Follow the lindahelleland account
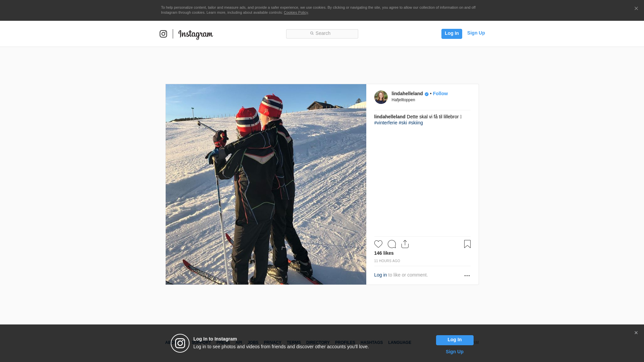644x362 pixels. click(440, 94)
